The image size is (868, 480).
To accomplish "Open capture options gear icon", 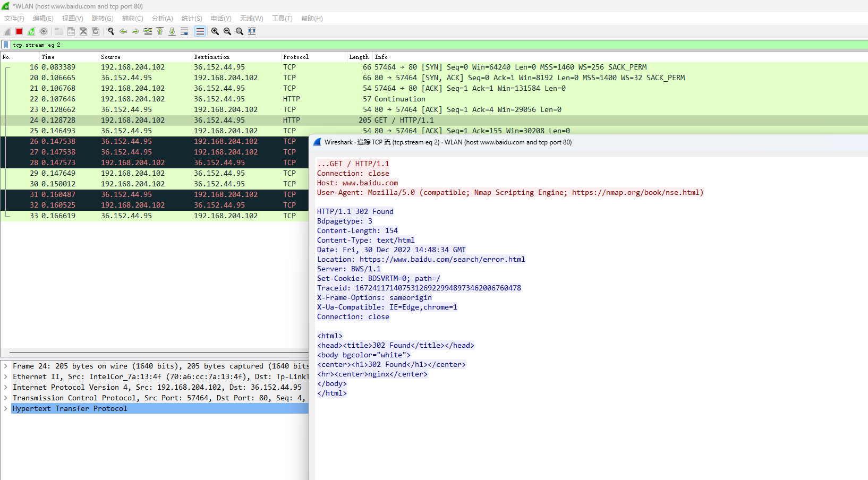I will (44, 31).
